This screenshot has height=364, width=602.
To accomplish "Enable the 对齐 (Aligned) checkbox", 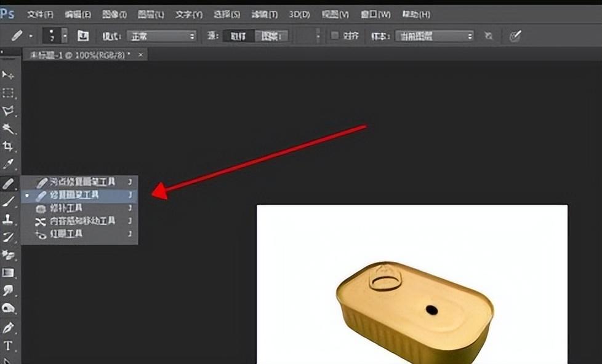I will 335,36.
